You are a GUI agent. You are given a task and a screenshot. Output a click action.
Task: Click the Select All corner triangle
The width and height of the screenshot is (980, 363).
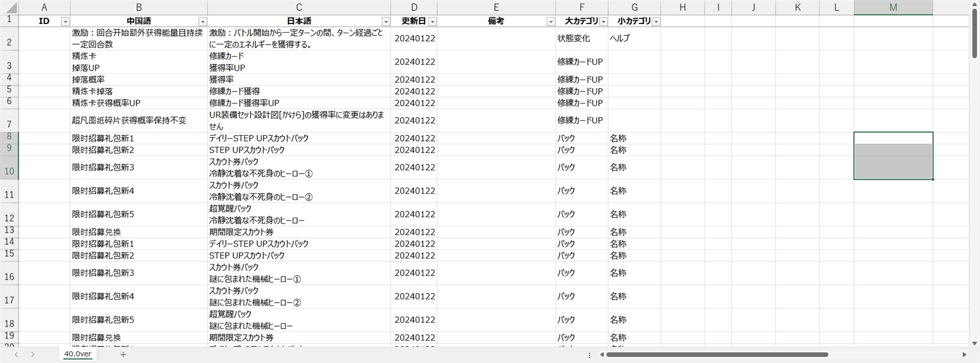click(9, 7)
